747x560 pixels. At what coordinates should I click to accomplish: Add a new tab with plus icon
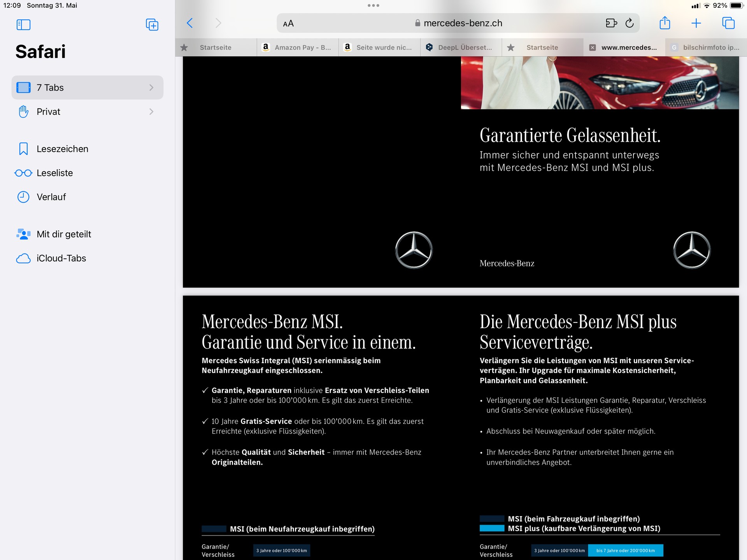pyautogui.click(x=696, y=23)
